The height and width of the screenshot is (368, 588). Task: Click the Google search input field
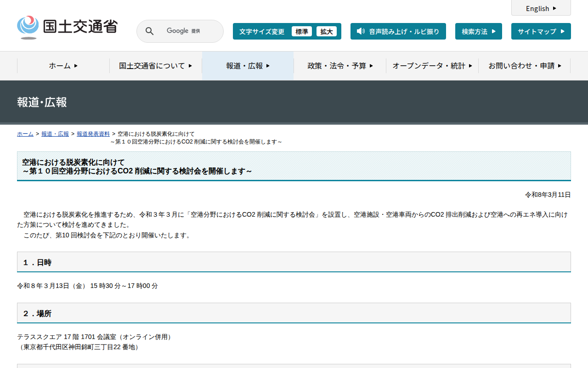[x=184, y=31]
